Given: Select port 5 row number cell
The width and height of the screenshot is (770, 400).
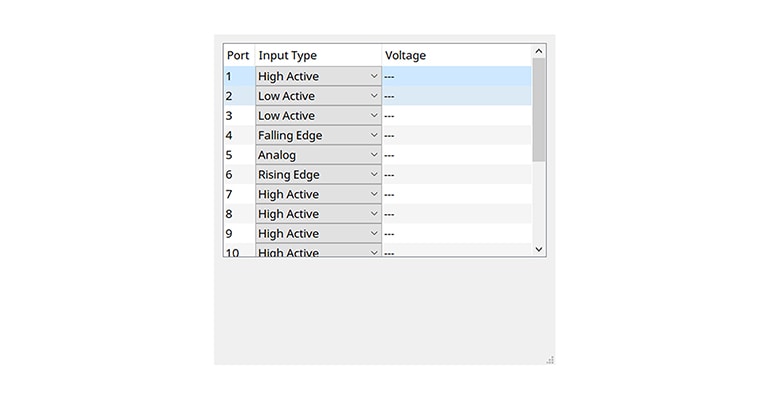Looking at the screenshot, I should (238, 155).
